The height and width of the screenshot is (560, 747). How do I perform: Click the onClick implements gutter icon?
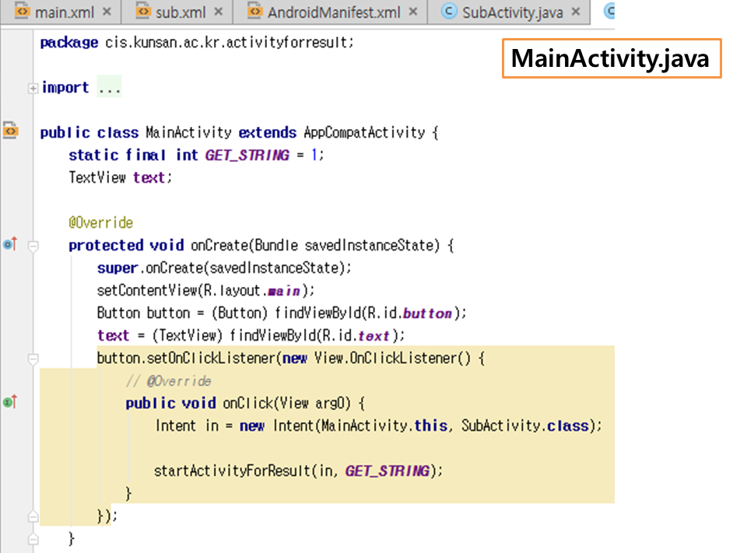click(x=9, y=402)
